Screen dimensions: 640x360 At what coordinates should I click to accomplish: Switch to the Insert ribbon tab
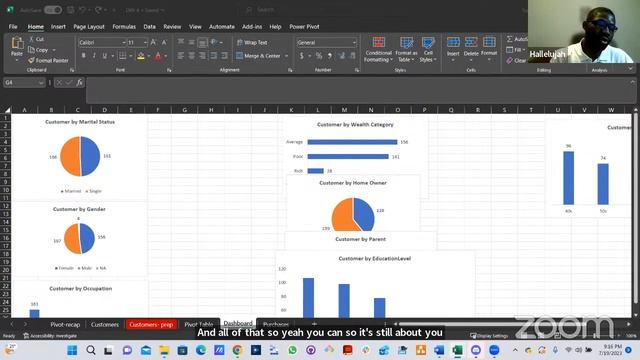[58, 27]
